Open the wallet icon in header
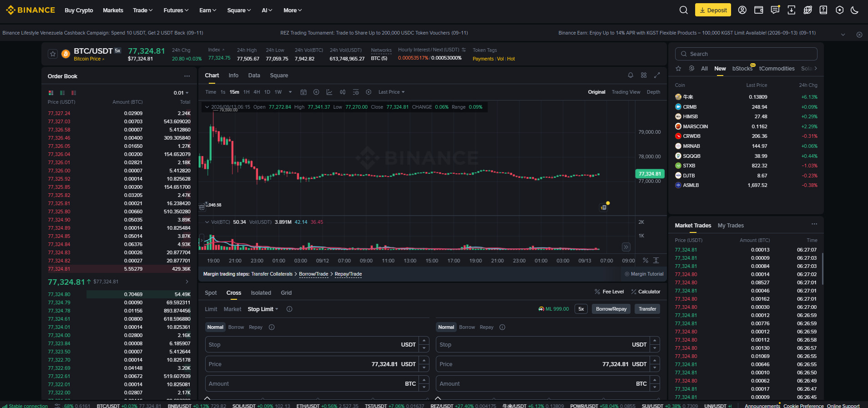 click(x=759, y=10)
